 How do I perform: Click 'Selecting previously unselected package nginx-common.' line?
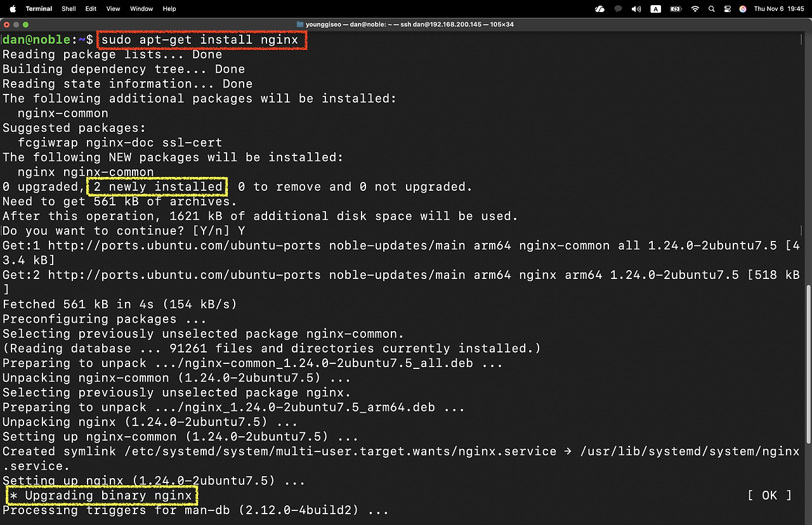pyautogui.click(x=204, y=334)
